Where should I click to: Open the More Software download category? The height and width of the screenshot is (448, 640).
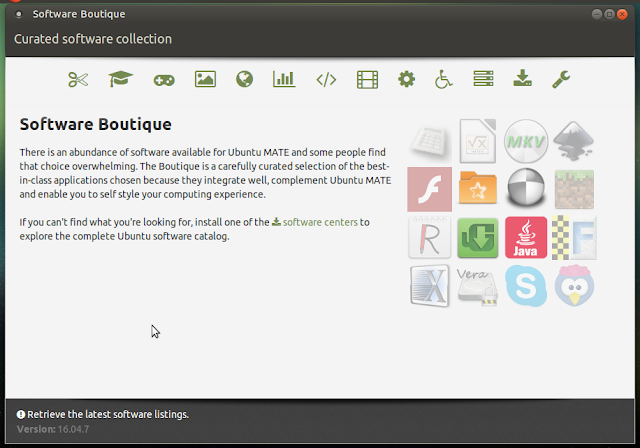tap(522, 78)
